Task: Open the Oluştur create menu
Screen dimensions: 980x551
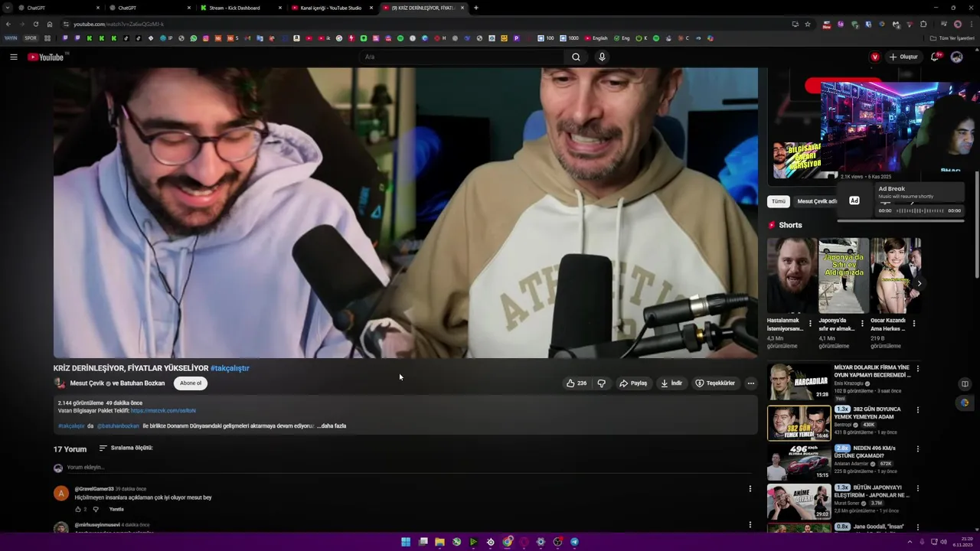Action: (x=903, y=57)
